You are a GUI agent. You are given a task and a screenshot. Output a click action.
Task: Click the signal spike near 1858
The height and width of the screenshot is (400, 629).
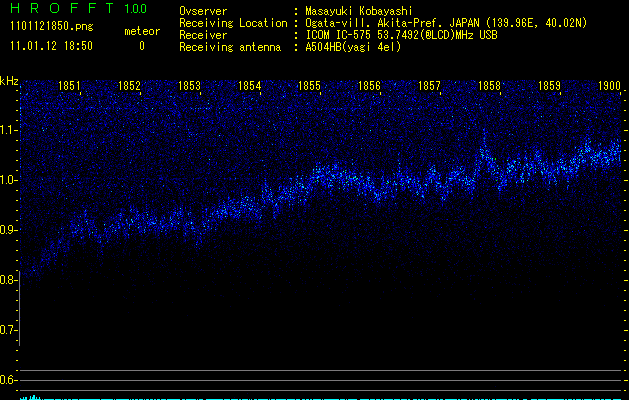coord(485,145)
